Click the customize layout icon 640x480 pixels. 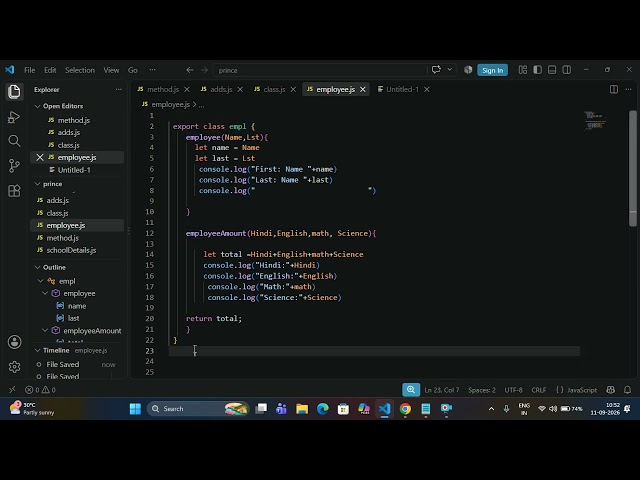[523, 70]
